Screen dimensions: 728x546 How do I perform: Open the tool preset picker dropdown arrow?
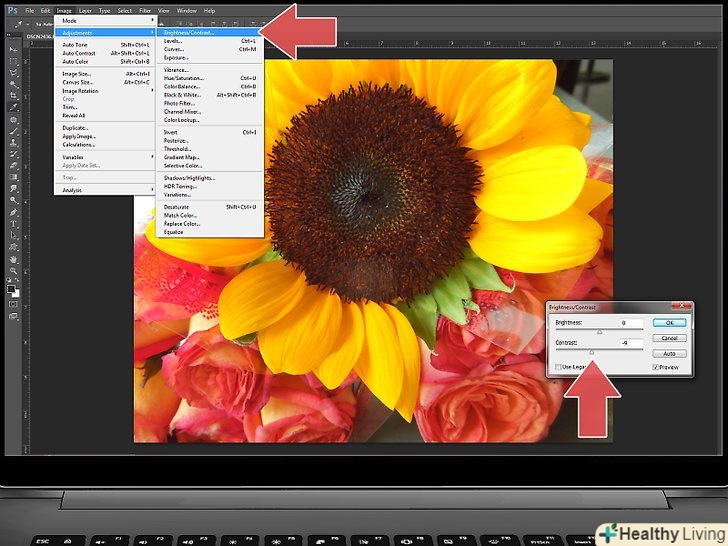[27, 24]
